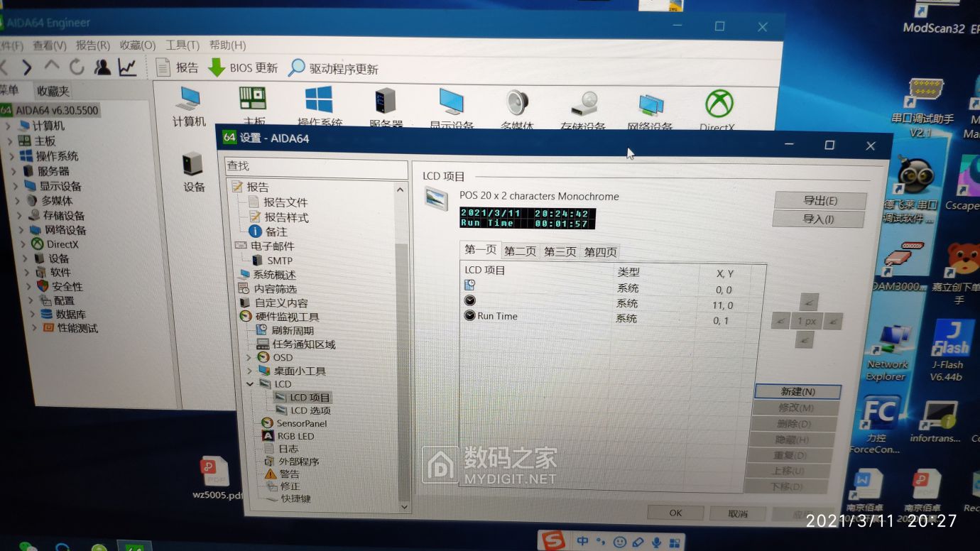
Task: Click the 报告 toolbar document icon
Action: pyautogui.click(x=163, y=67)
